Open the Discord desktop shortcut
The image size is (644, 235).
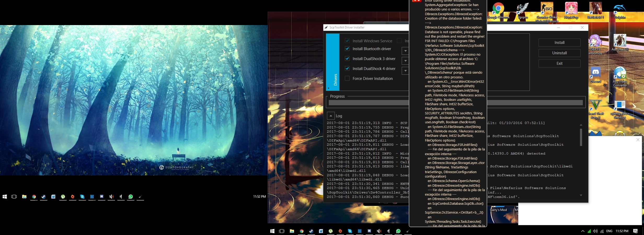point(595,75)
